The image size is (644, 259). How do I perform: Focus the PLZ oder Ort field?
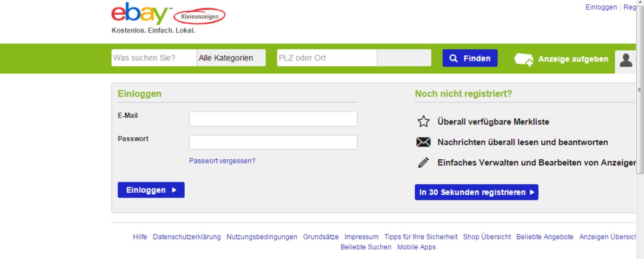pos(327,58)
